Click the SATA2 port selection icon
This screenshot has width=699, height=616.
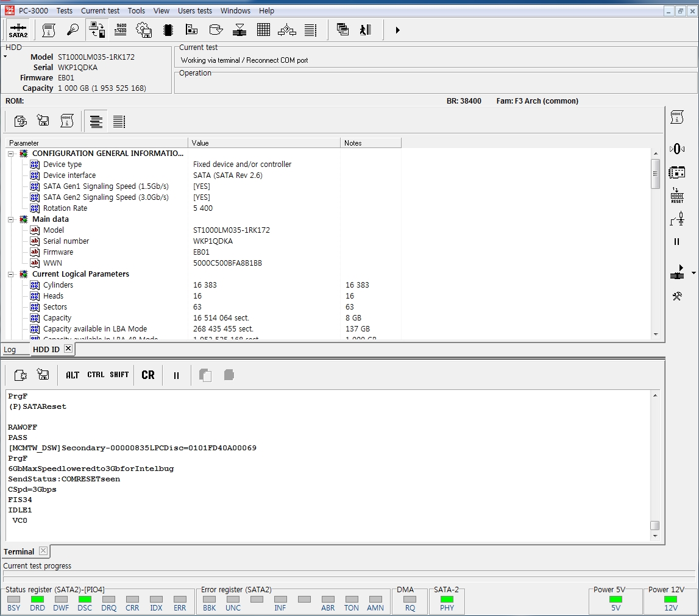pos(18,30)
